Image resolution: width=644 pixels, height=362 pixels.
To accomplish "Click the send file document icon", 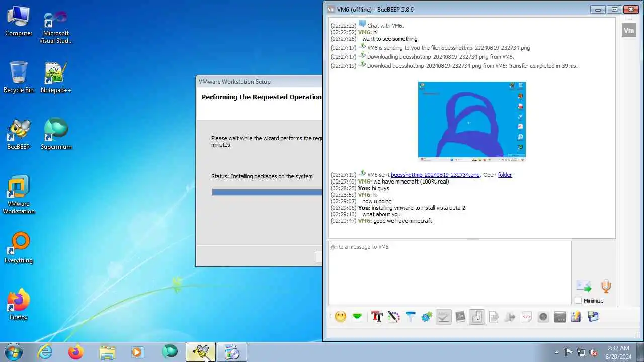I will [494, 317].
